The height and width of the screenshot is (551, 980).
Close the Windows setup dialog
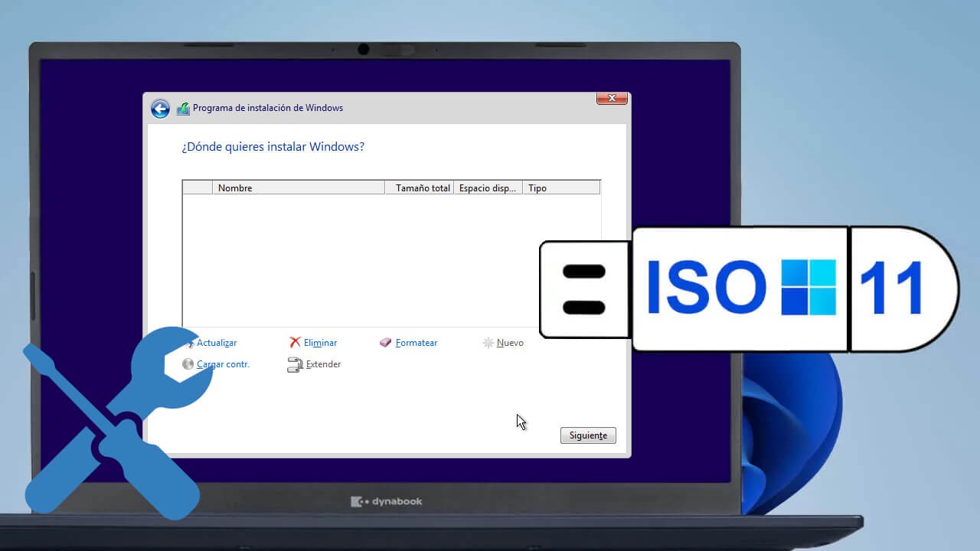pos(612,99)
